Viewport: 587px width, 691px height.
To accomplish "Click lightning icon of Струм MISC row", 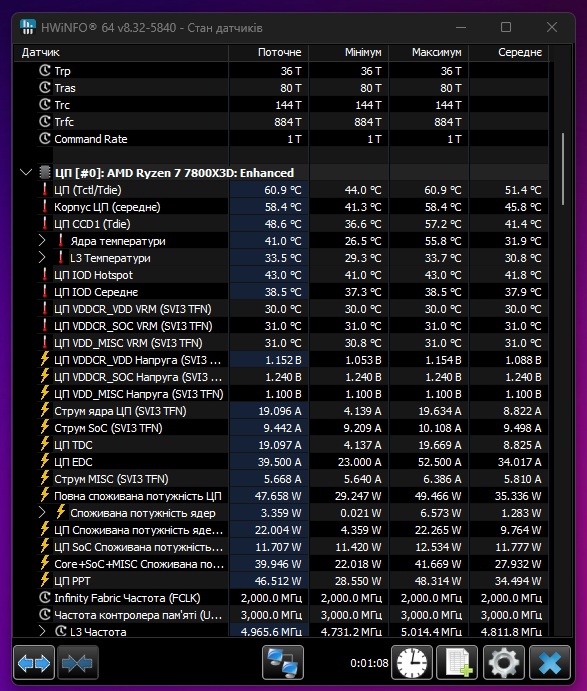I will click(45, 478).
